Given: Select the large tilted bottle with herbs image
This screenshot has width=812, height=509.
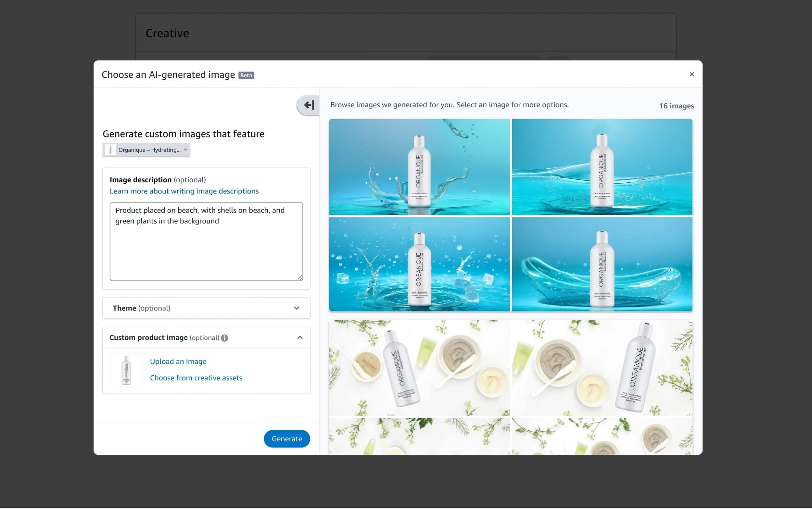Looking at the screenshot, I should (602, 368).
